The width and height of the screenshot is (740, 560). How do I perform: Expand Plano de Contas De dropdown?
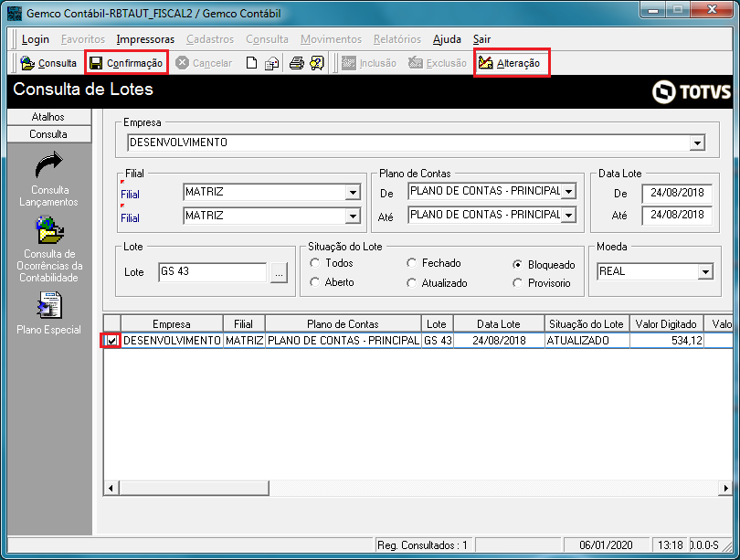[x=568, y=191]
